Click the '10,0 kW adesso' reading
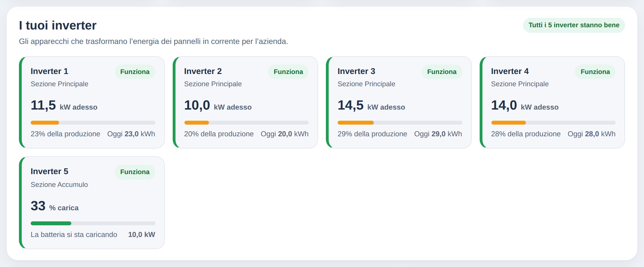This screenshot has height=267, width=644. (x=218, y=106)
